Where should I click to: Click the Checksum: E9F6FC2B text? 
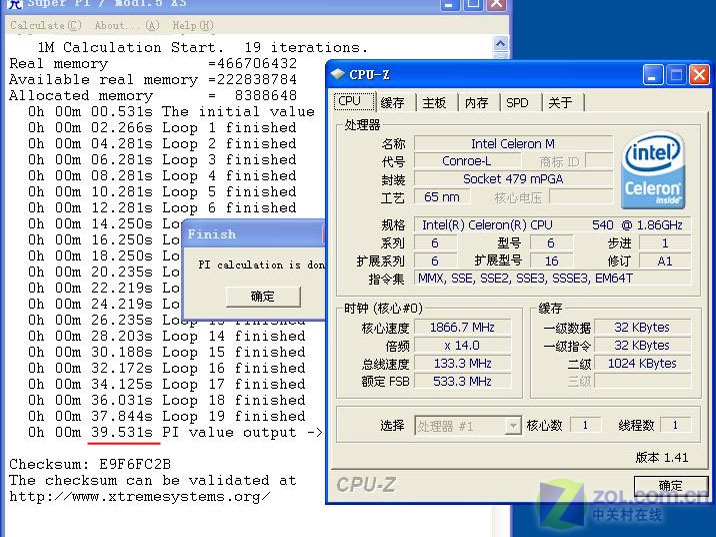click(x=90, y=464)
